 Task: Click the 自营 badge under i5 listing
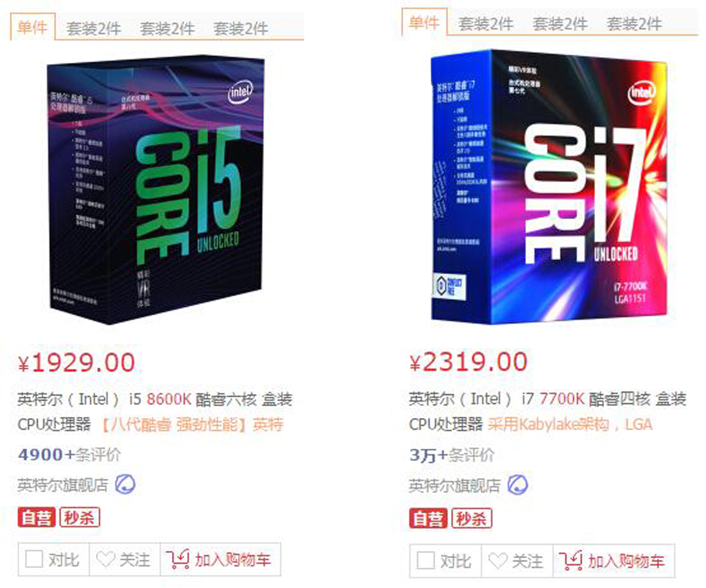(36, 517)
